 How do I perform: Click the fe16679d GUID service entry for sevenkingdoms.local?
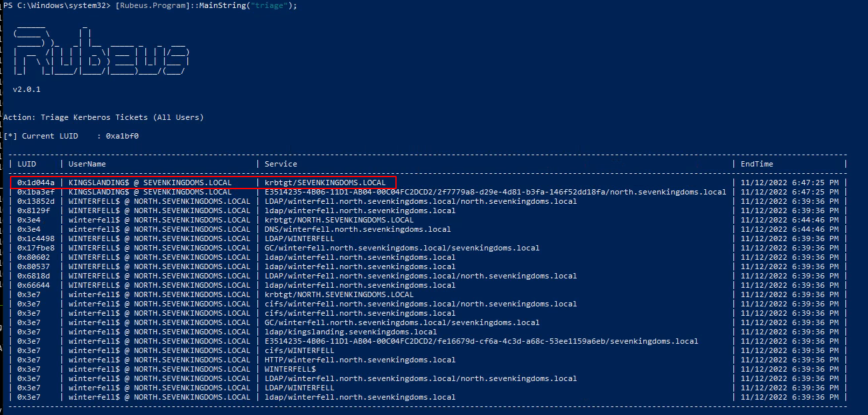(x=481, y=341)
